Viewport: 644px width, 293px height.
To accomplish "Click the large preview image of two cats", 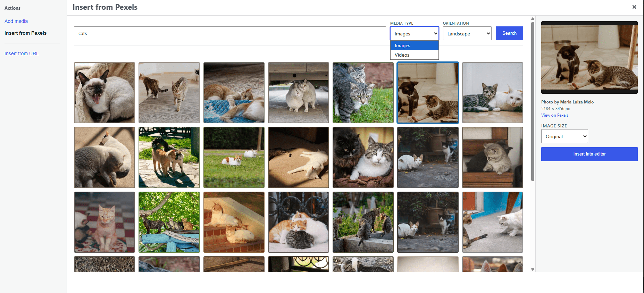I will point(589,57).
